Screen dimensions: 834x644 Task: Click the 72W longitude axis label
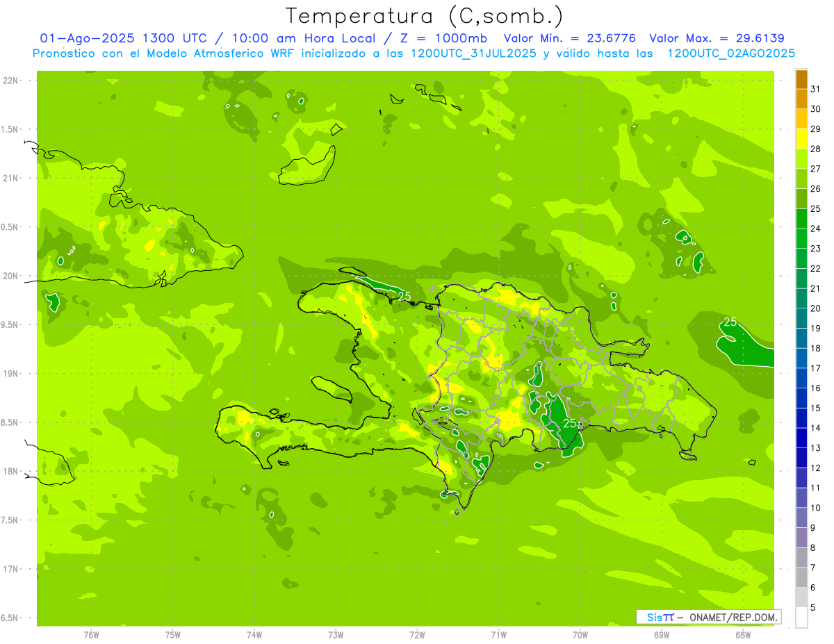point(417,635)
